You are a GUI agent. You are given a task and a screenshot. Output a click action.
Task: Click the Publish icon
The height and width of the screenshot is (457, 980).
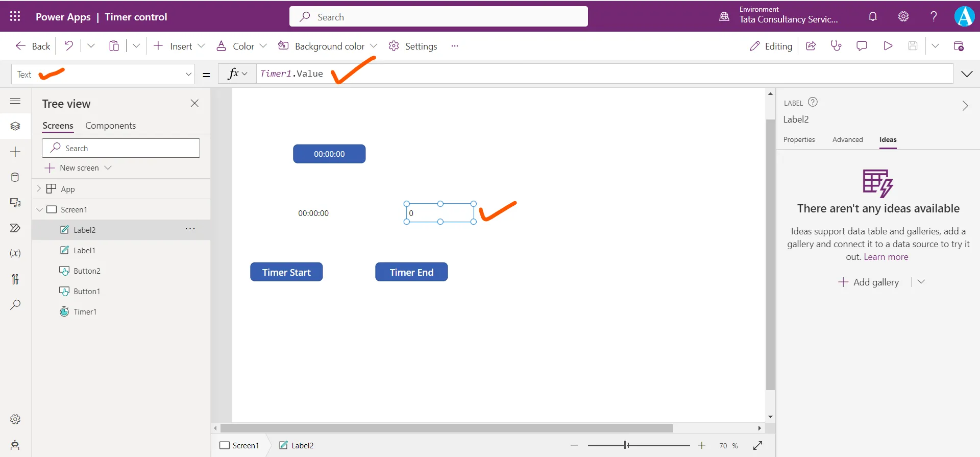(959, 46)
